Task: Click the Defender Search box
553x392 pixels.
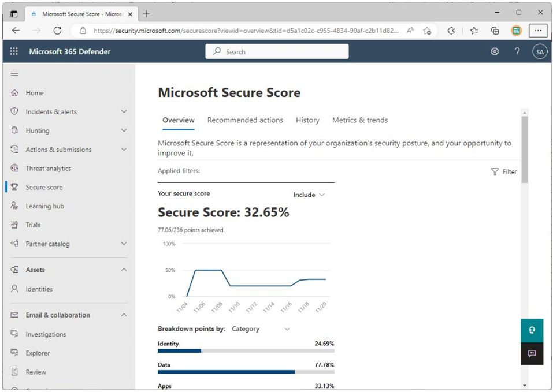Action: coord(277,51)
